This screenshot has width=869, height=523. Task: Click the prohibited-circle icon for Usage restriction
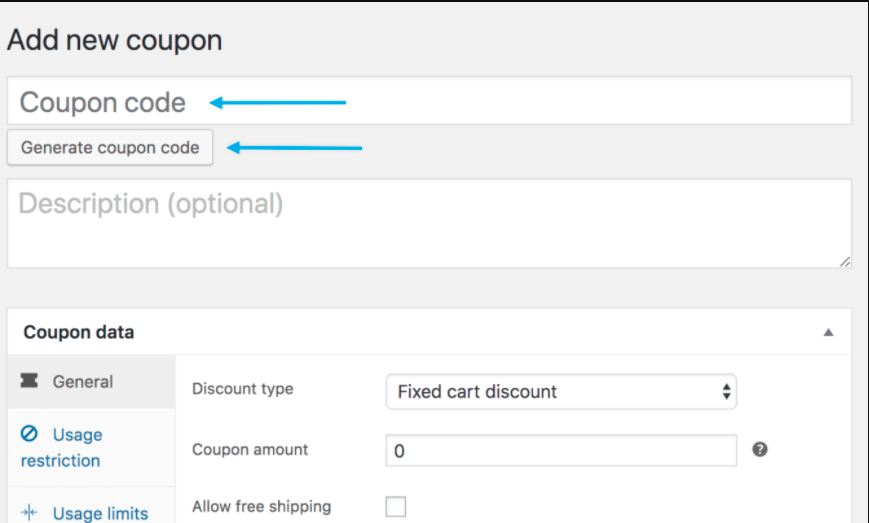(29, 434)
